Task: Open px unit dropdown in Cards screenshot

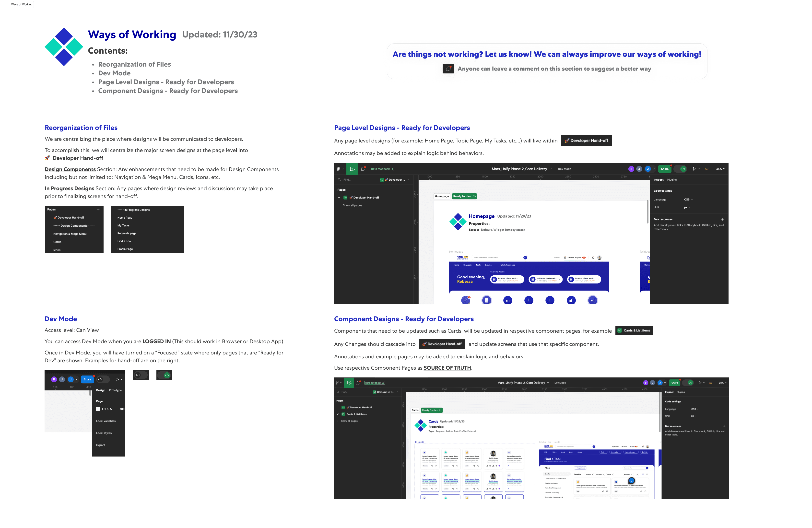Action: click(x=694, y=416)
